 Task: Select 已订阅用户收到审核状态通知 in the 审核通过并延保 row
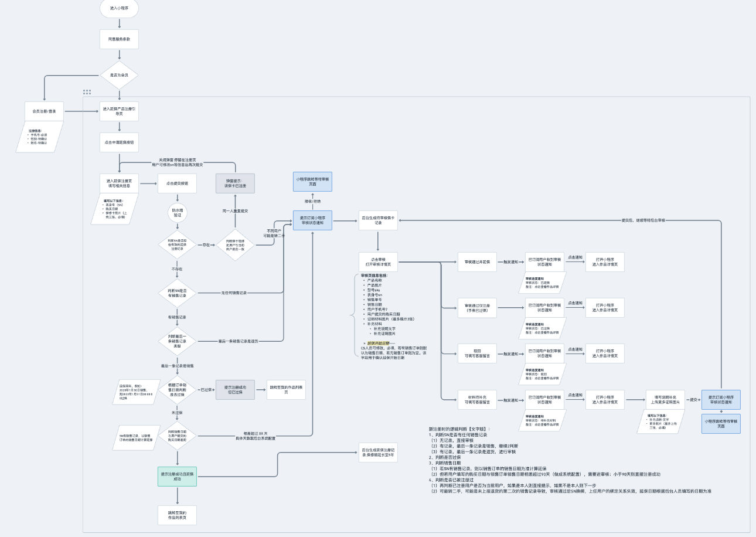545,262
